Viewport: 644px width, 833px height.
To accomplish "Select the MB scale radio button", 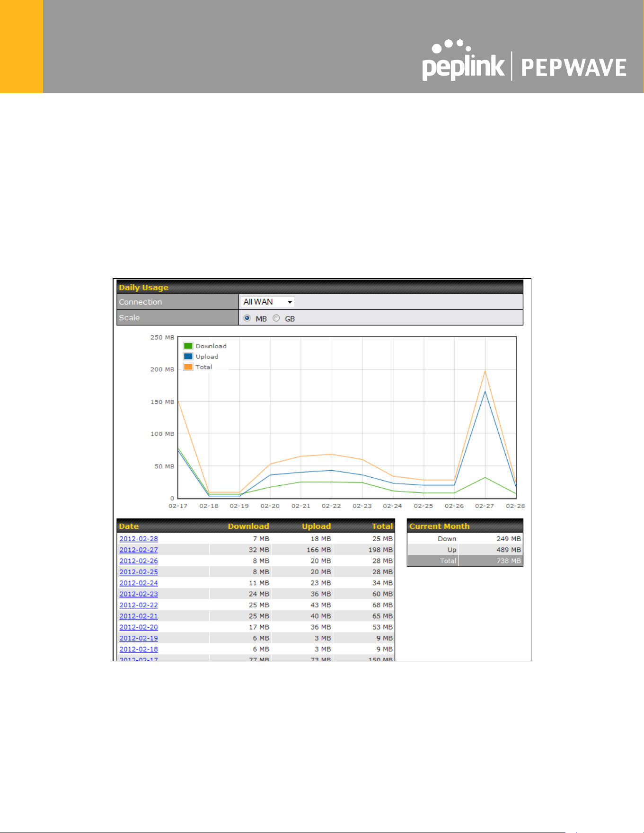I will pos(247,318).
